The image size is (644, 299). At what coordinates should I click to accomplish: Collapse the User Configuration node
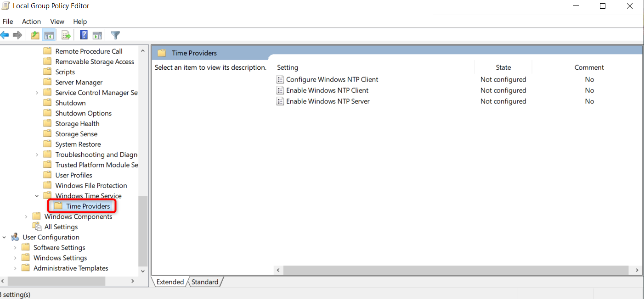pyautogui.click(x=4, y=237)
